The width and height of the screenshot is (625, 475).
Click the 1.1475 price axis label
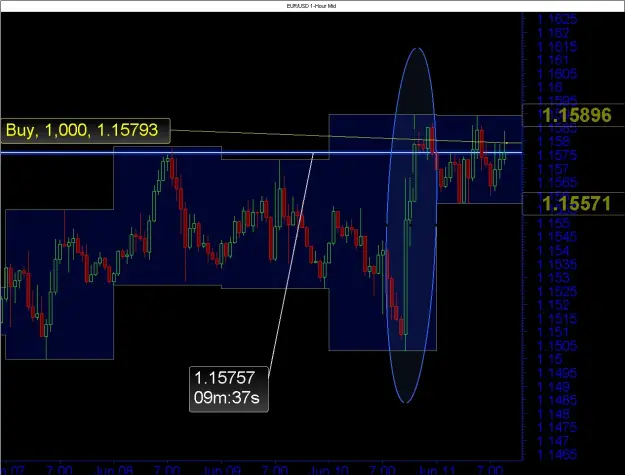pyautogui.click(x=557, y=427)
